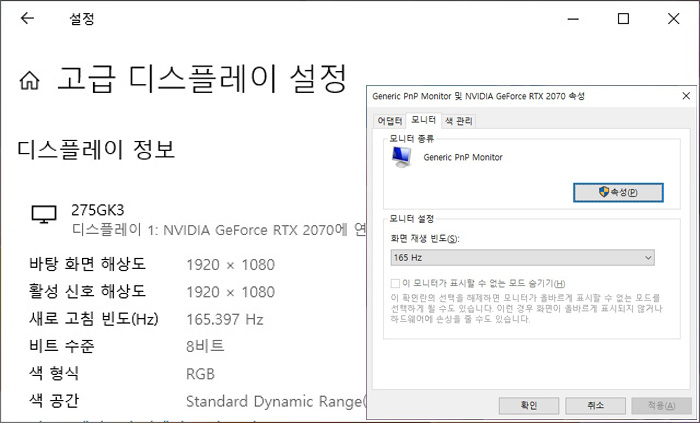Click the 디스플레이 정보 section heading

click(x=97, y=150)
